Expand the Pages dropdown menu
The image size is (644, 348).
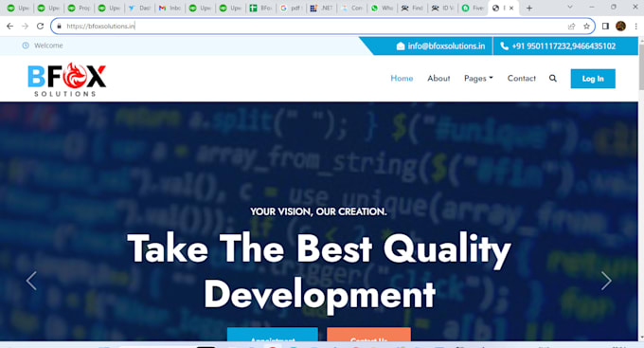[478, 78]
